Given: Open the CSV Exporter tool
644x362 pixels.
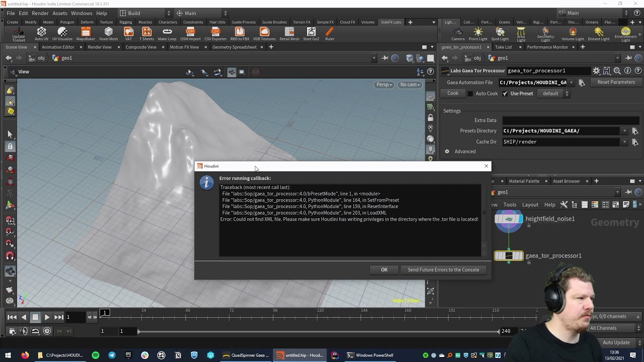Looking at the screenshot, I should coord(215,34).
